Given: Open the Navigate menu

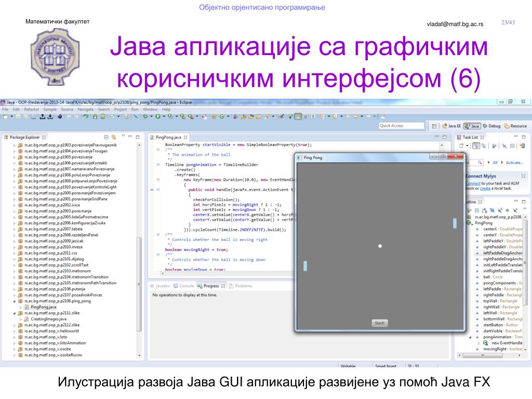Looking at the screenshot, I should pos(86,109).
